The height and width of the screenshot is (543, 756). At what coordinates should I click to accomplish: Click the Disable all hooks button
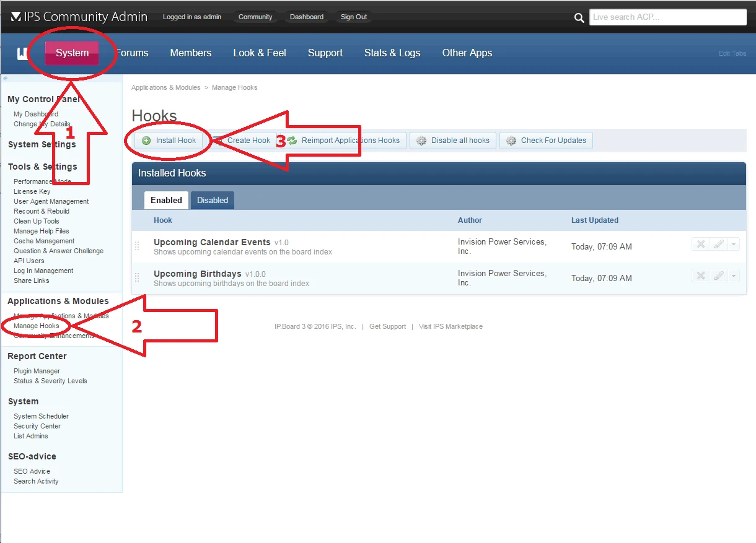[x=453, y=141]
